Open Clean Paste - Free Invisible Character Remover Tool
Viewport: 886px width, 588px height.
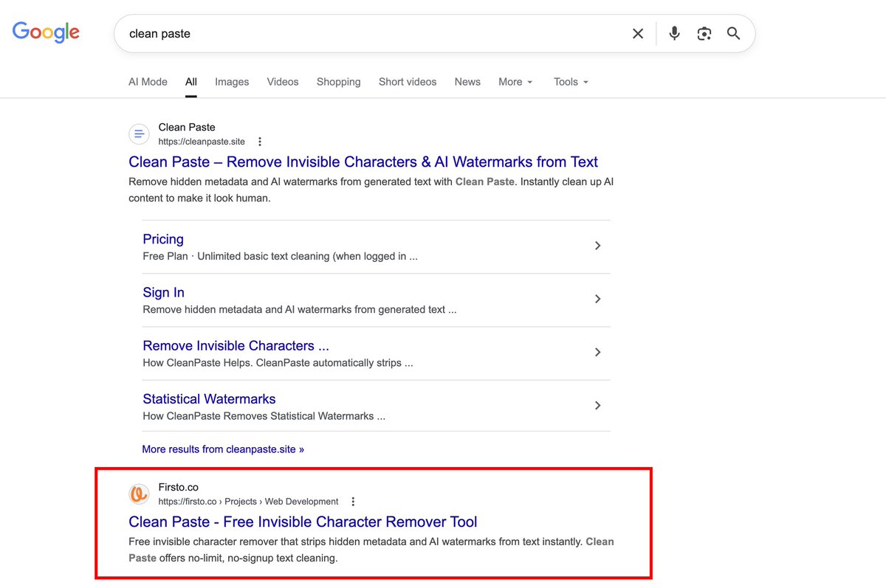tap(303, 522)
